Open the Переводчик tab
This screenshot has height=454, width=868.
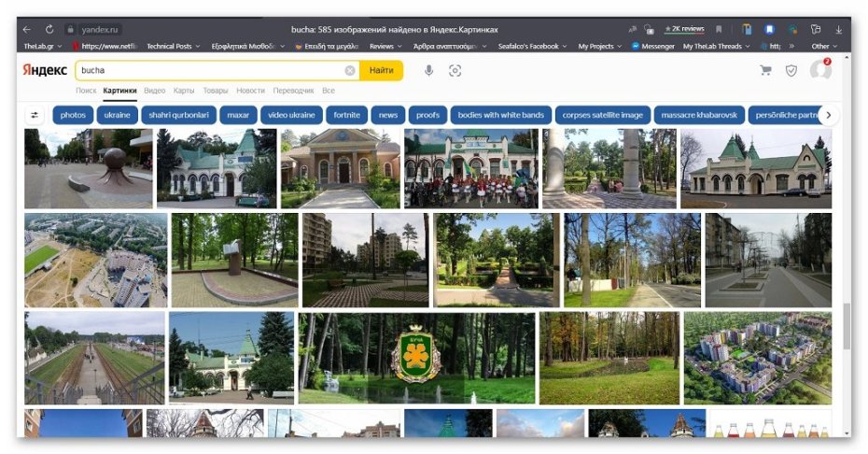[293, 91]
